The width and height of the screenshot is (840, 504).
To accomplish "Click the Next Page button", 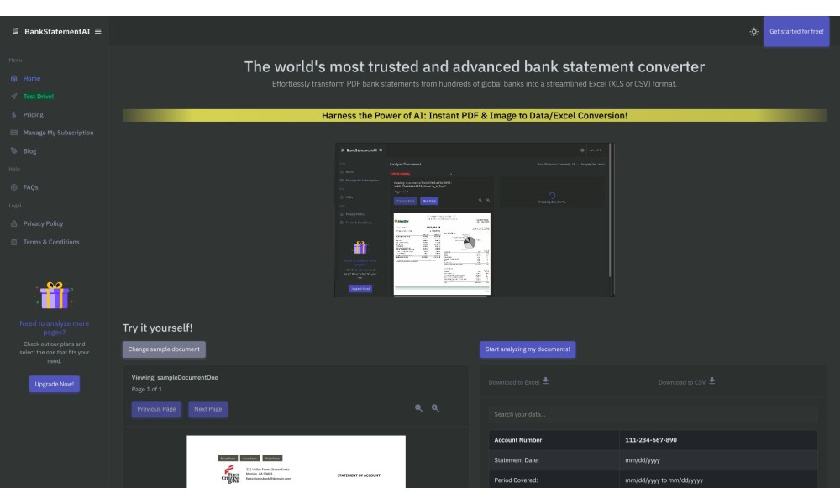I will point(207,409).
